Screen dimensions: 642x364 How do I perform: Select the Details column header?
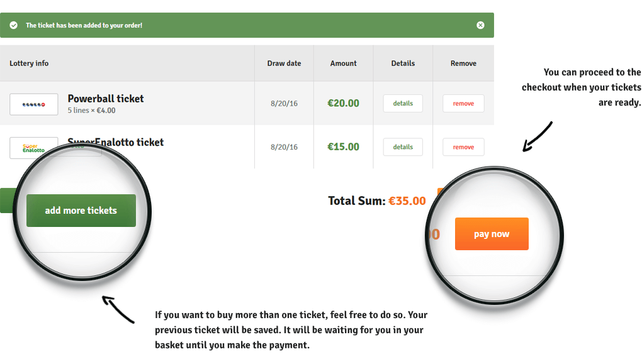pyautogui.click(x=403, y=63)
